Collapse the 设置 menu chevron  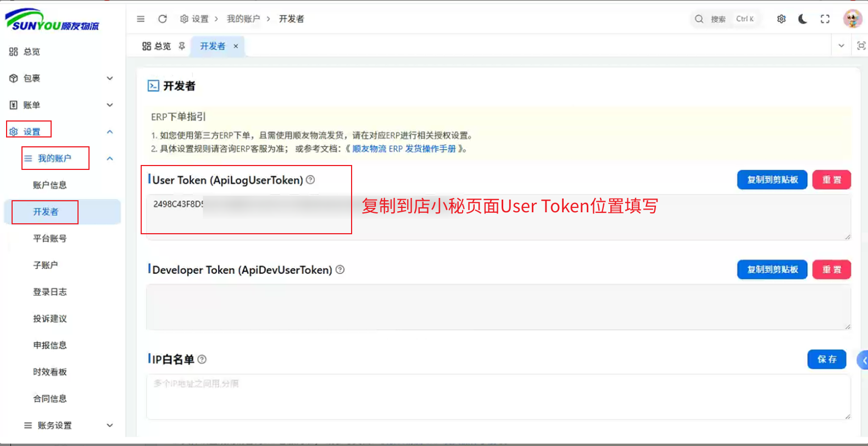110,131
